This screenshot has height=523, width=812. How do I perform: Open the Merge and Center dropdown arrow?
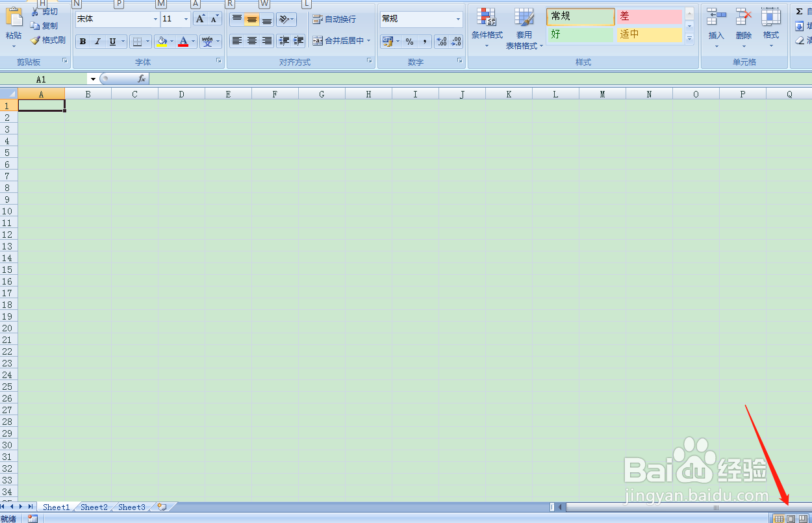tap(369, 41)
